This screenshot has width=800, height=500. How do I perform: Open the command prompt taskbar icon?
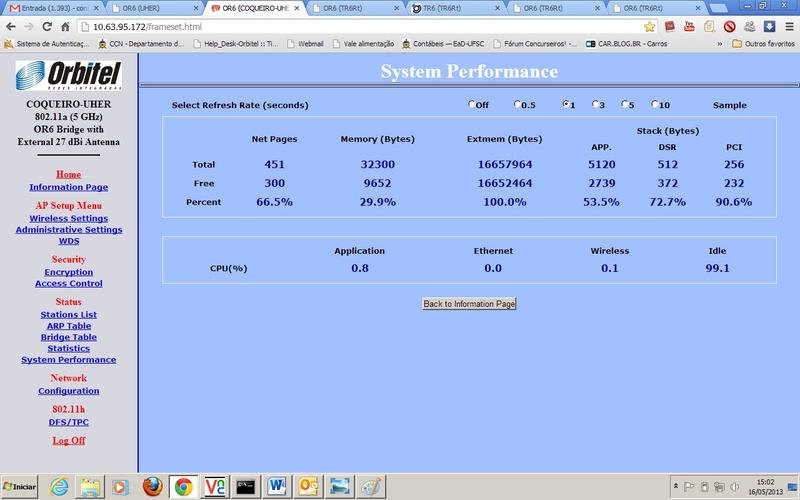click(245, 487)
